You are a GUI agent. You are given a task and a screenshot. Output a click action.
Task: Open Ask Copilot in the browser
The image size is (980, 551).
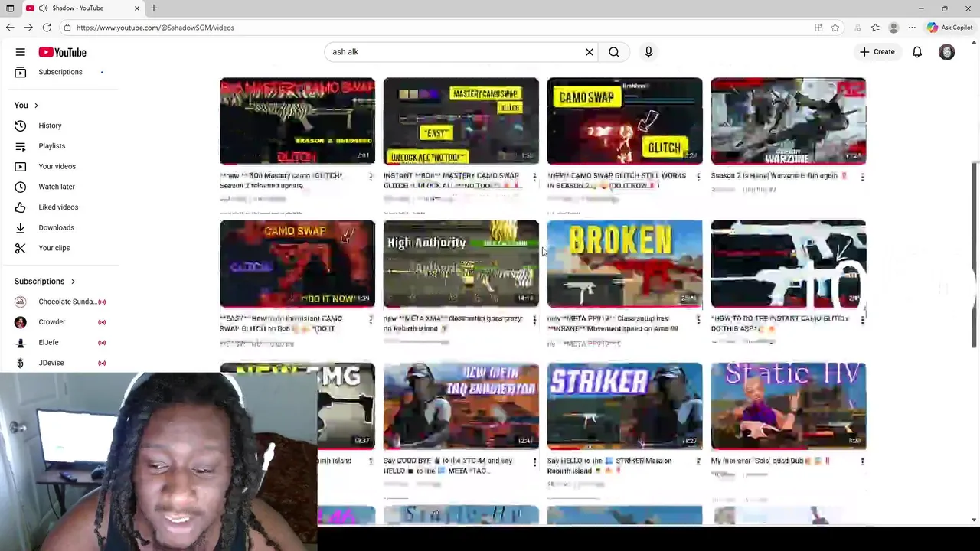coord(949,28)
